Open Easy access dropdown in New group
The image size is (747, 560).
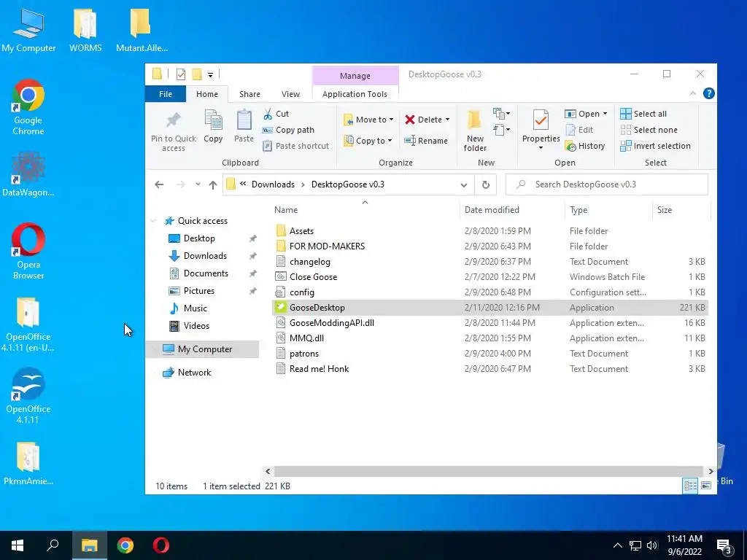click(x=502, y=130)
